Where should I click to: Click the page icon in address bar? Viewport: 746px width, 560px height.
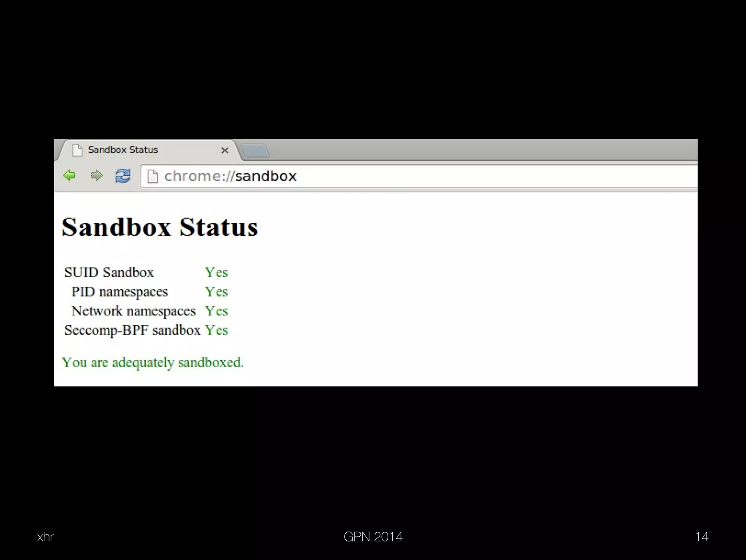click(153, 176)
